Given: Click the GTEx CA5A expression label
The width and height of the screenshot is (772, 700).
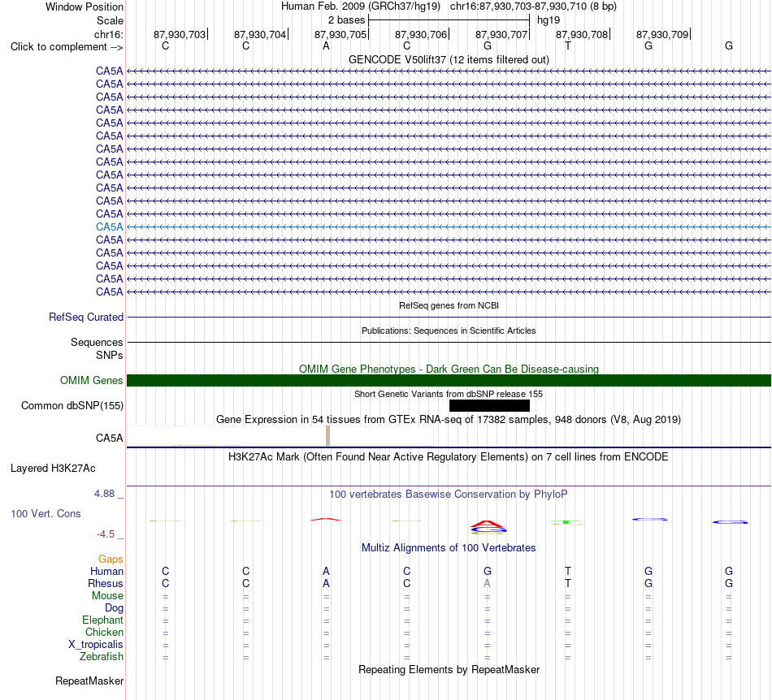Looking at the screenshot, I should point(110,438).
